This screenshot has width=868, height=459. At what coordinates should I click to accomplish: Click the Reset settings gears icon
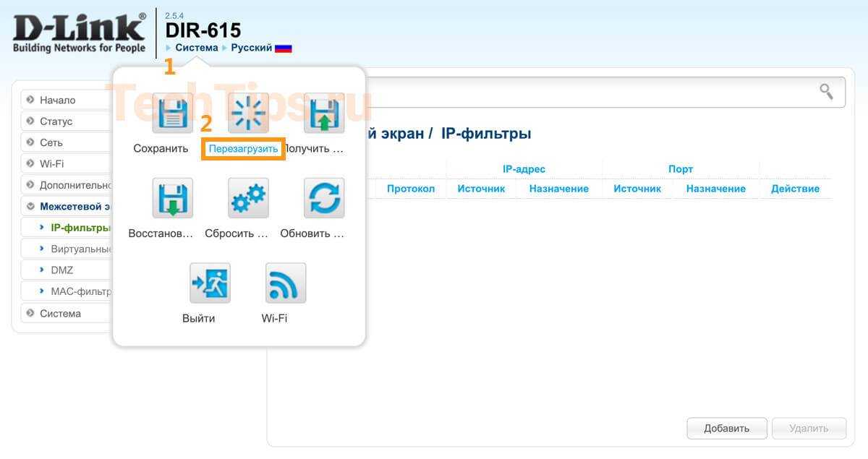tap(248, 198)
